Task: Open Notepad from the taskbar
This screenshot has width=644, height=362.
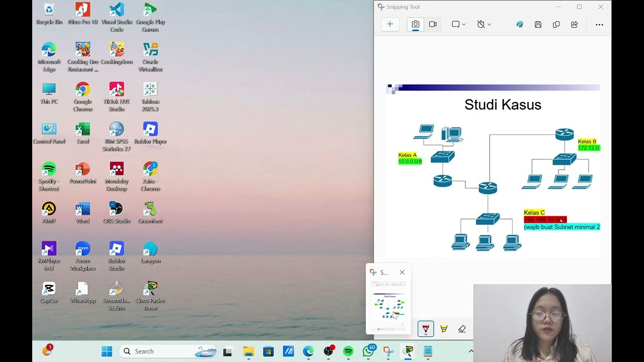Action: coord(428,351)
